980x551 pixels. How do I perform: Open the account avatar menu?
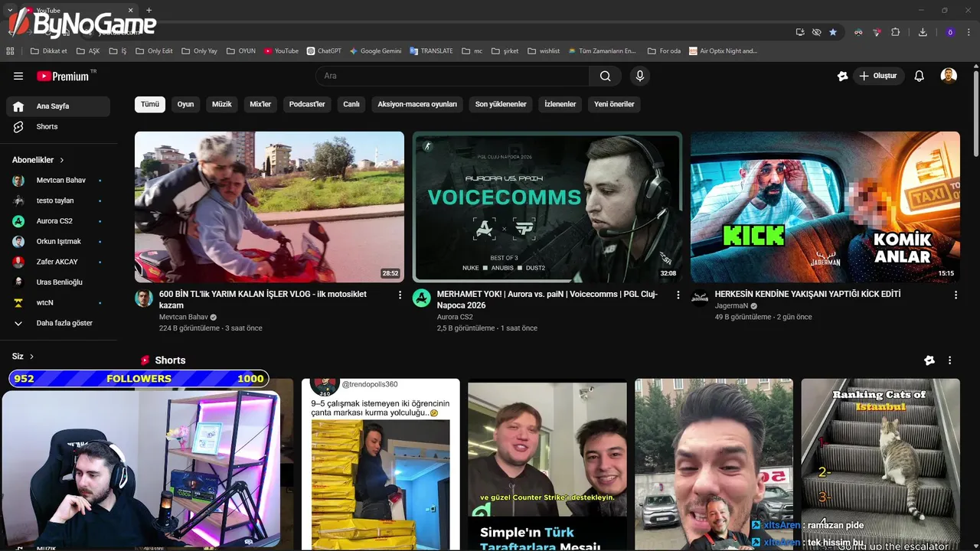point(949,76)
